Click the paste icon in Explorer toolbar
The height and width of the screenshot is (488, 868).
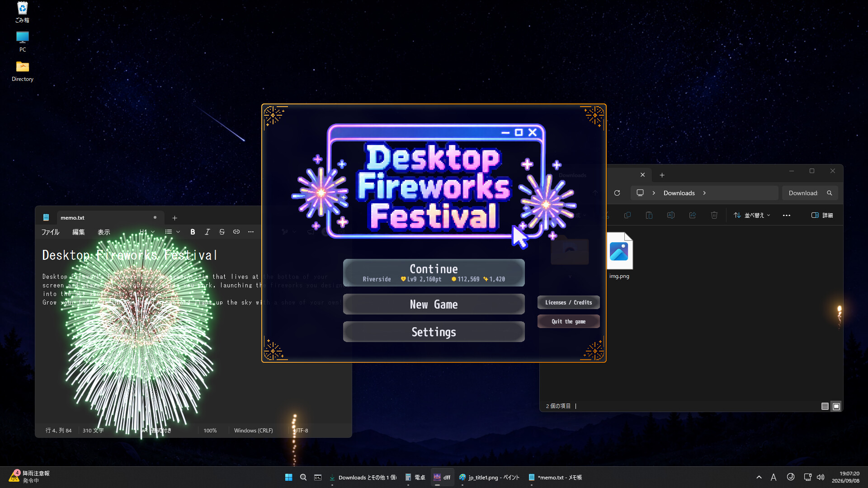coord(649,215)
